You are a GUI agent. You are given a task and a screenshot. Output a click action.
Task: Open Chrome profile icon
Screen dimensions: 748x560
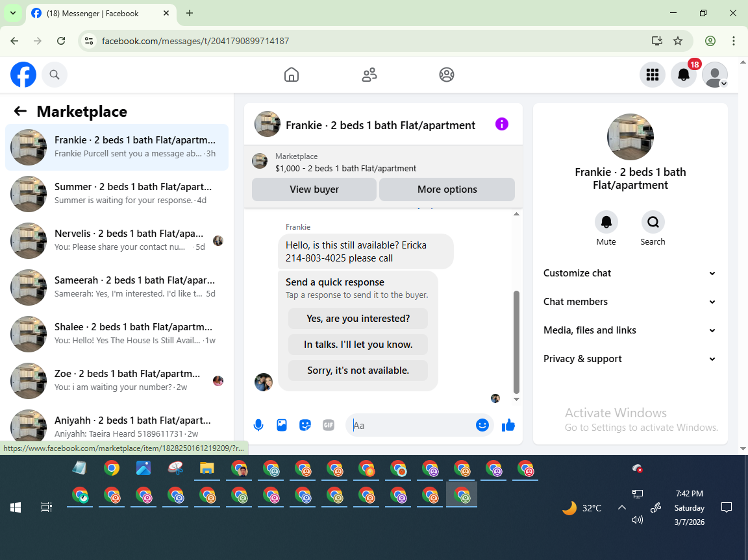710,41
